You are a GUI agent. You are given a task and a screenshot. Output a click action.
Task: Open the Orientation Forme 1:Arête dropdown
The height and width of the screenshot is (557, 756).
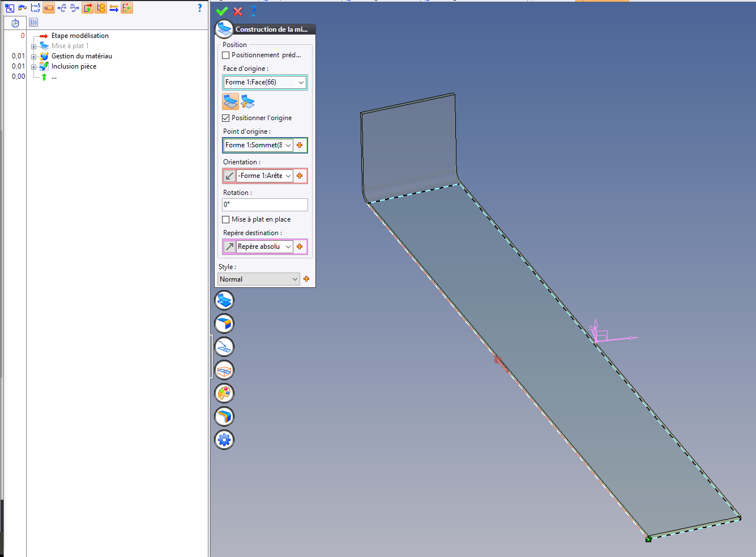288,176
